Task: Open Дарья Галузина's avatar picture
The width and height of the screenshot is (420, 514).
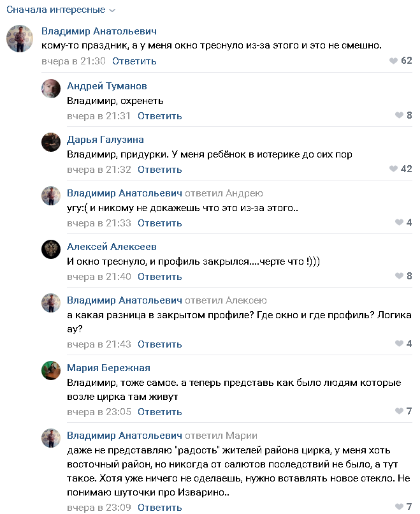Action: tap(51, 142)
